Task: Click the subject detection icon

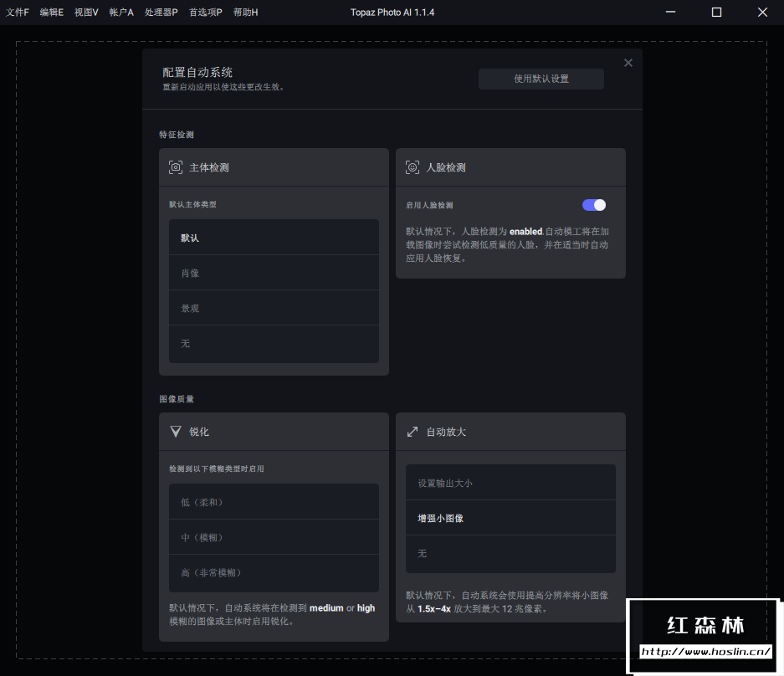Action: pos(176,167)
